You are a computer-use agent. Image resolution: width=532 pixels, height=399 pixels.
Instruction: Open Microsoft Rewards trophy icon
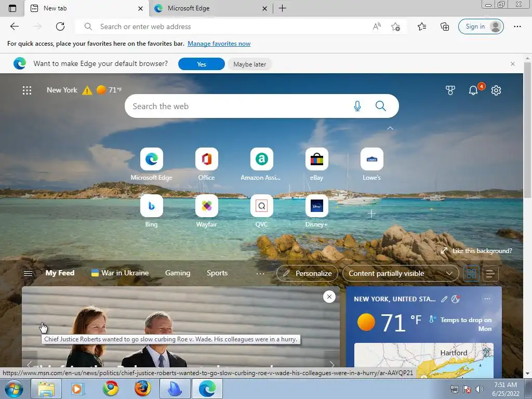[450, 90]
